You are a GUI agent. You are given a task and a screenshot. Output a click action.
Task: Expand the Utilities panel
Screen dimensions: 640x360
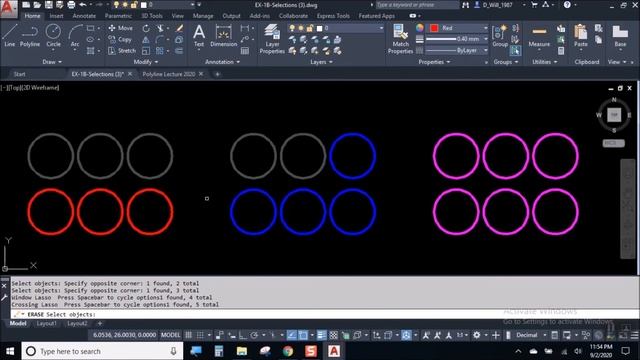click(x=544, y=62)
